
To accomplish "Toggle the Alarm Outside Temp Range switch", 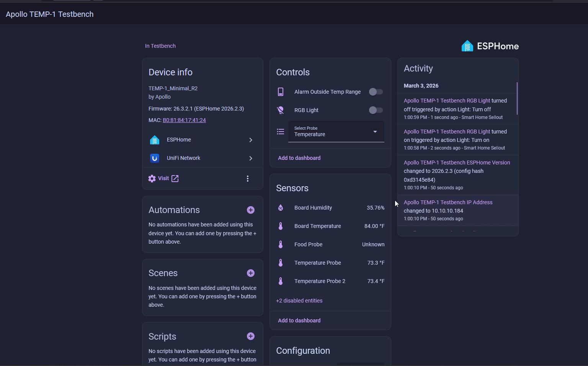I will click(376, 92).
